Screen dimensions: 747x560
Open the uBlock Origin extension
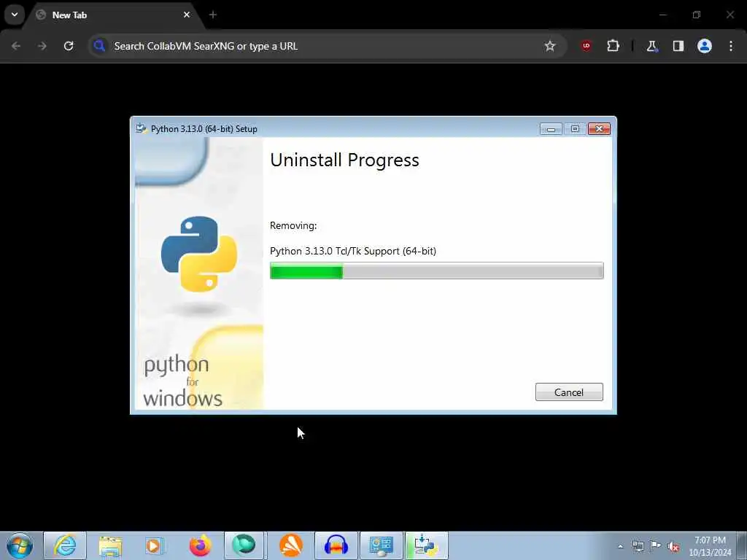pyautogui.click(x=587, y=46)
